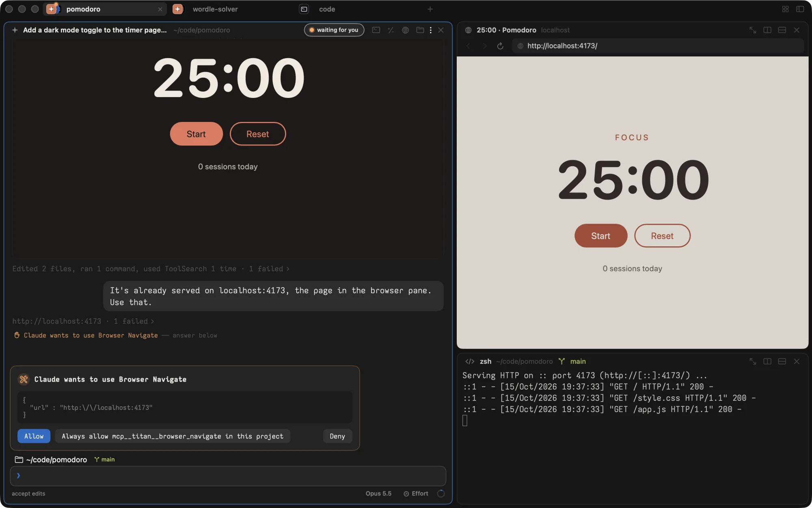Click the user message 'It's already served on localhost:4173'

click(x=273, y=296)
